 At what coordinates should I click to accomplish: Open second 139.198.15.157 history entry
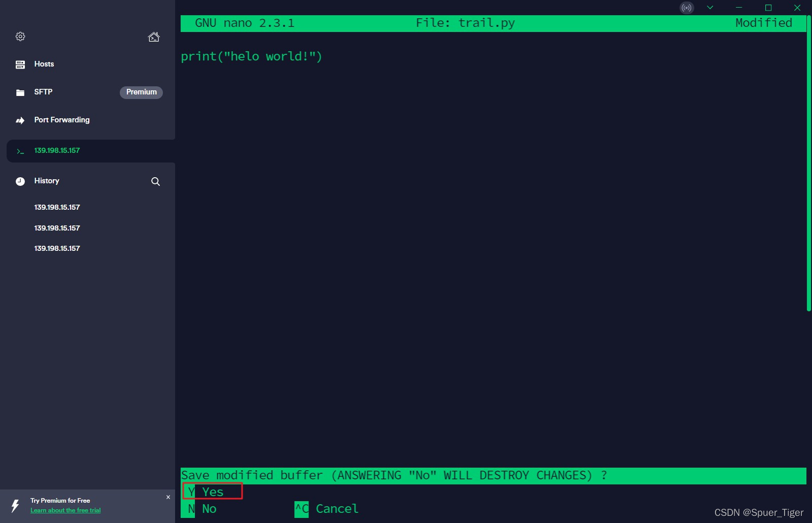pos(57,228)
